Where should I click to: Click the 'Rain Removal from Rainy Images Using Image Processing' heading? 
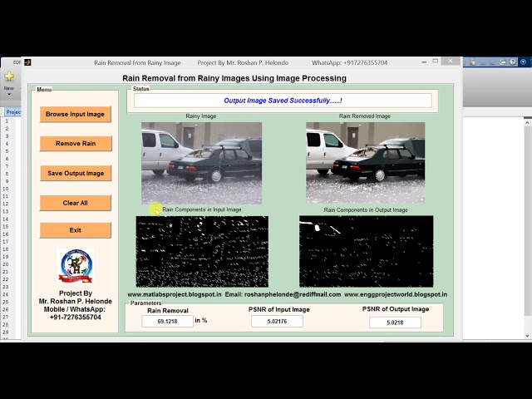(234, 78)
